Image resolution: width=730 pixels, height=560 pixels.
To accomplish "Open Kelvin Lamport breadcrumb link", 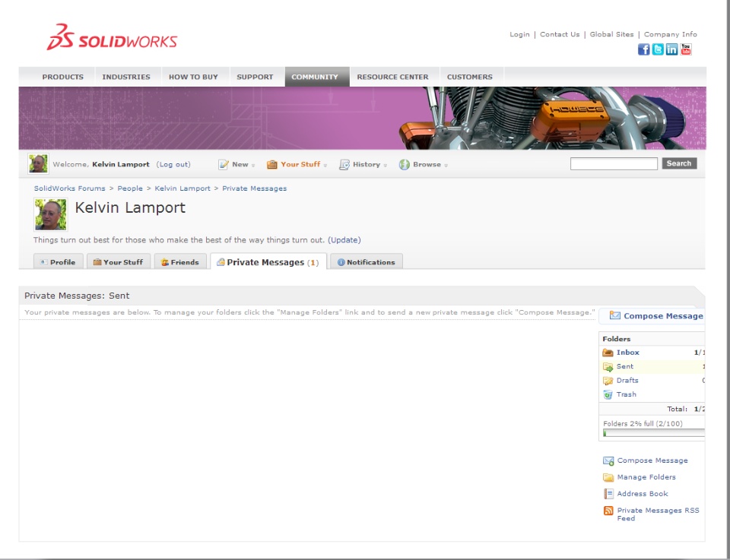I will [x=182, y=188].
